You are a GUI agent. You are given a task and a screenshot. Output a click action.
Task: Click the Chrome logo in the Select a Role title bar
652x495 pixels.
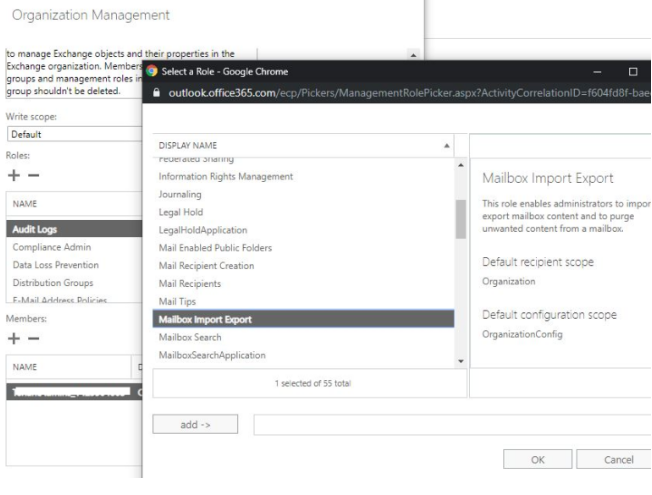[152, 71]
